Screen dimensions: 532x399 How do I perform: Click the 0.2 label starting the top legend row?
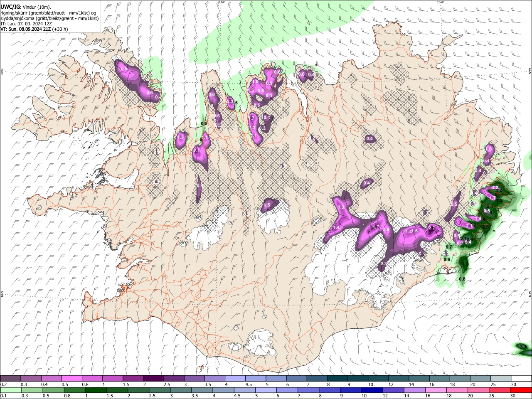(x=4, y=385)
